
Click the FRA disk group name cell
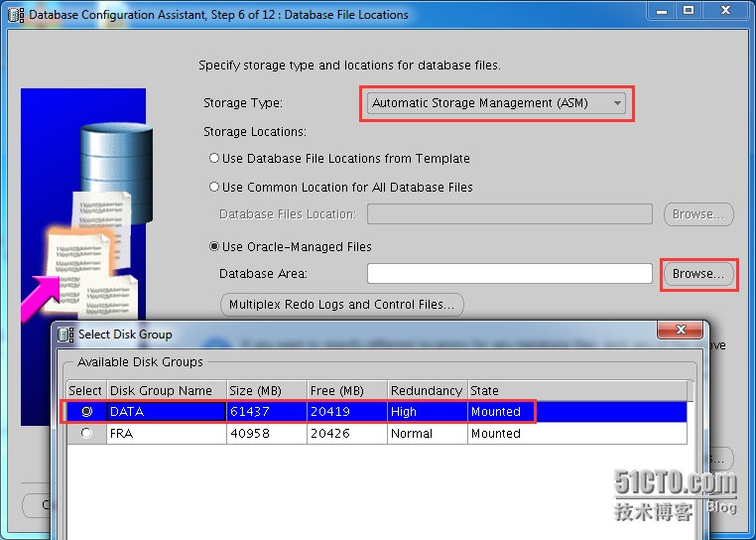(167, 434)
